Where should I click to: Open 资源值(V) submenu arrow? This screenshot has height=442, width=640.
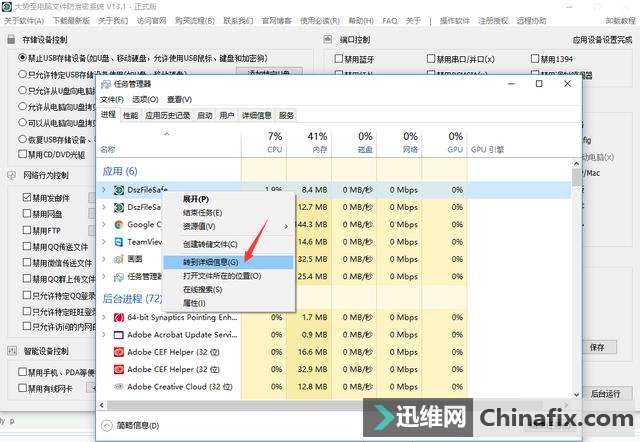coord(286,226)
